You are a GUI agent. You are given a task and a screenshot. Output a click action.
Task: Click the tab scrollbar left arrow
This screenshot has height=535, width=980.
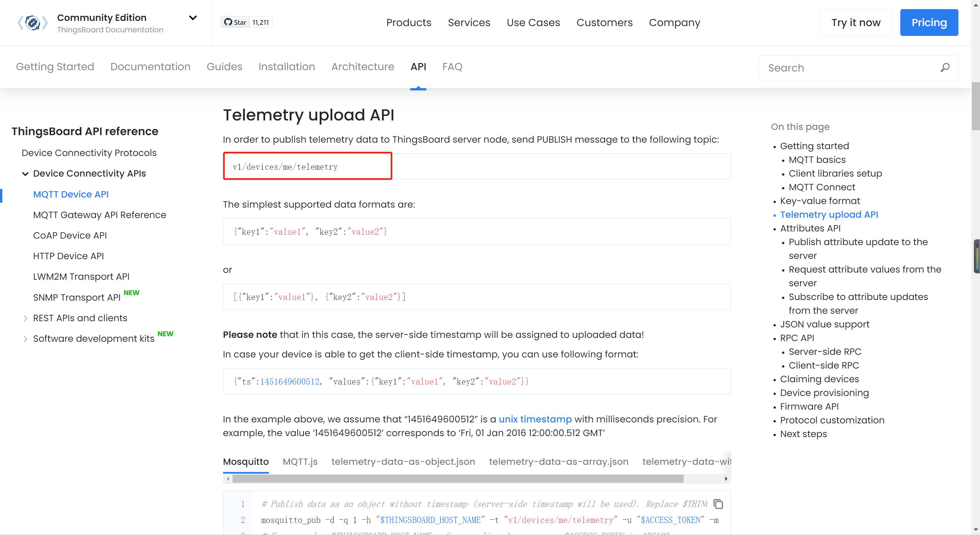pyautogui.click(x=227, y=479)
